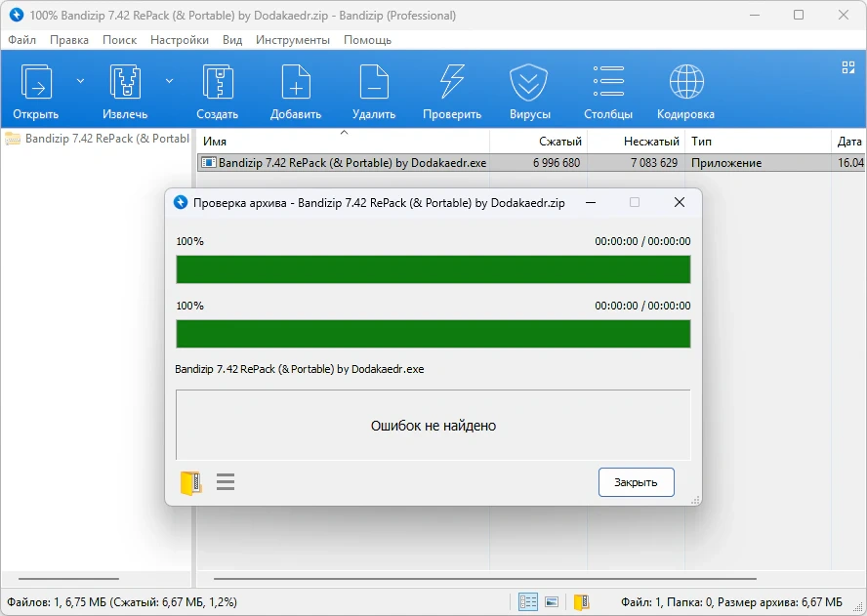Screen dimensions: 867x616
Task: Click the compressed size value 6 996 680
Action: pyautogui.click(x=557, y=163)
